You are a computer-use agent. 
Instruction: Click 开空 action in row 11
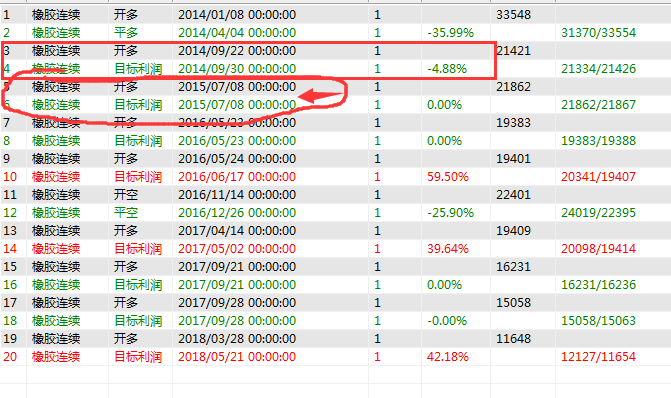(x=126, y=195)
